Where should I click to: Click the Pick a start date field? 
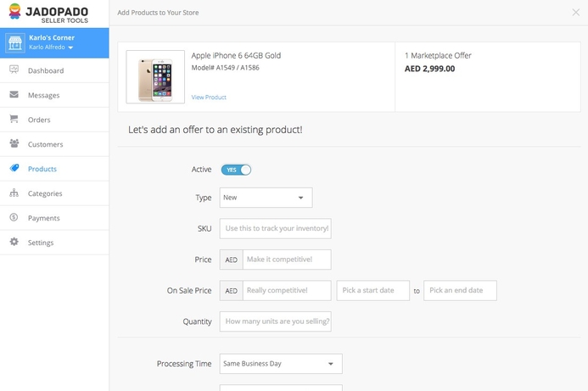373,291
